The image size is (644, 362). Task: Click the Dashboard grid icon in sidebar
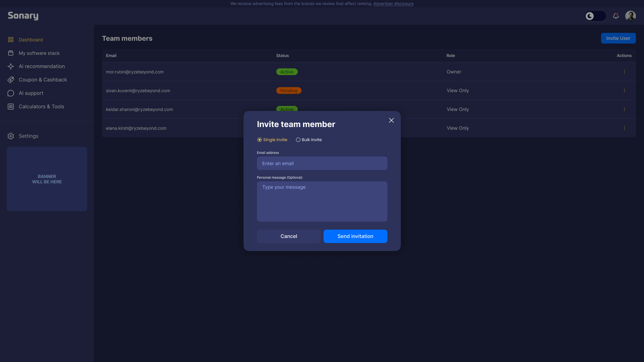pyautogui.click(x=11, y=40)
